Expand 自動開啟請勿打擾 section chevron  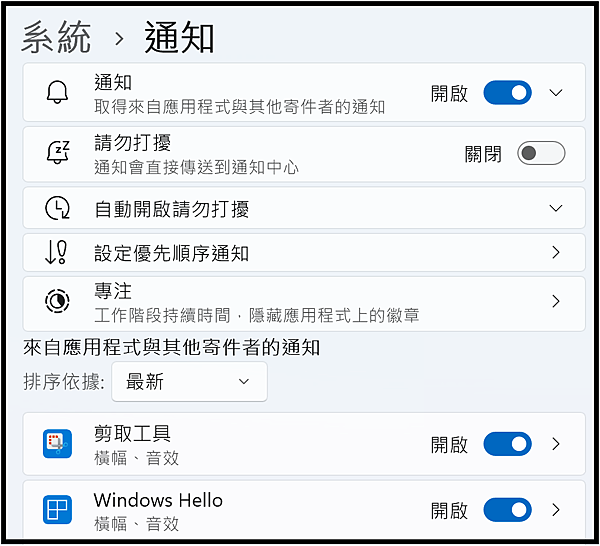point(556,208)
